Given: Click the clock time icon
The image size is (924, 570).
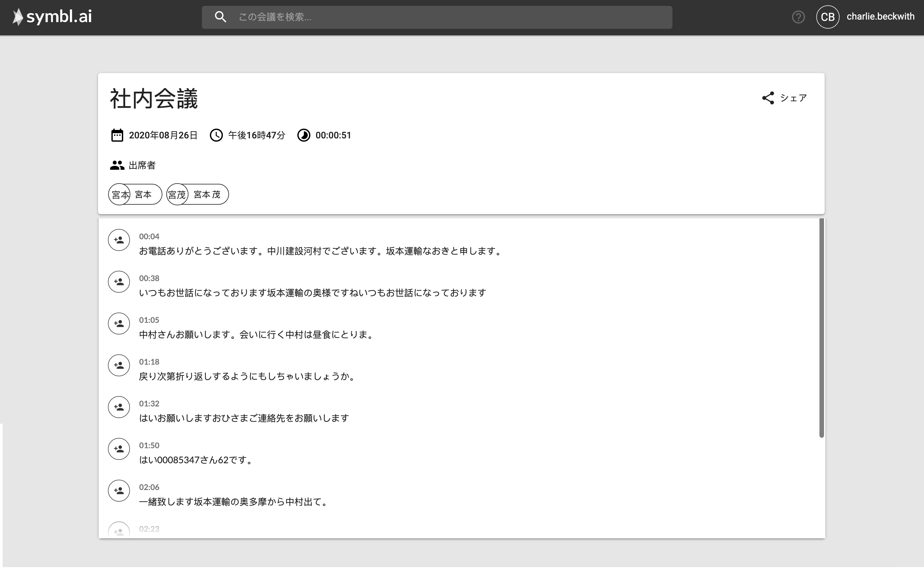Looking at the screenshot, I should (x=217, y=135).
